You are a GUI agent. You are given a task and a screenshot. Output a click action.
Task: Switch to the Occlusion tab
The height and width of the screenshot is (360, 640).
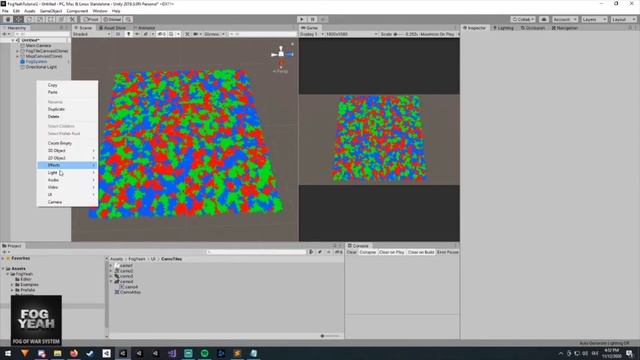[533, 28]
